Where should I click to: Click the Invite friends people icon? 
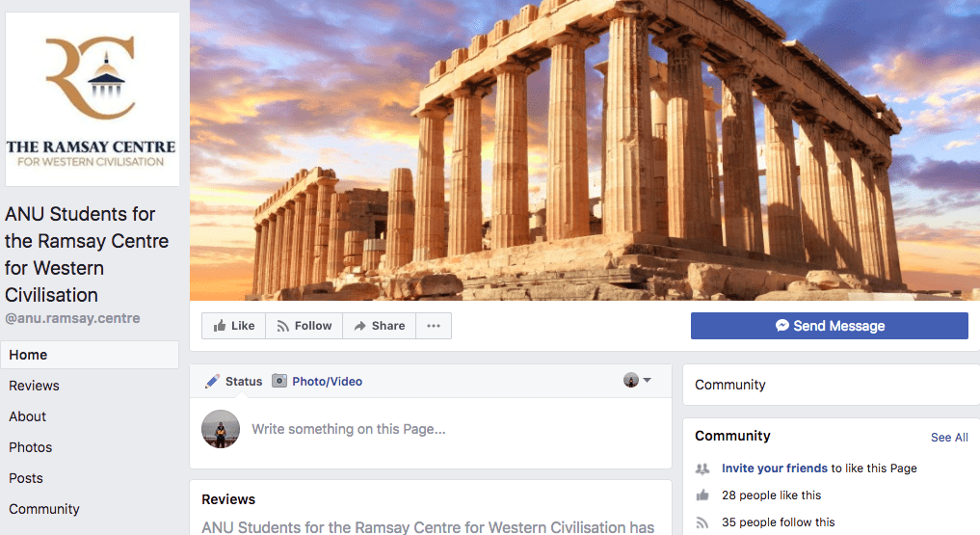pos(702,468)
